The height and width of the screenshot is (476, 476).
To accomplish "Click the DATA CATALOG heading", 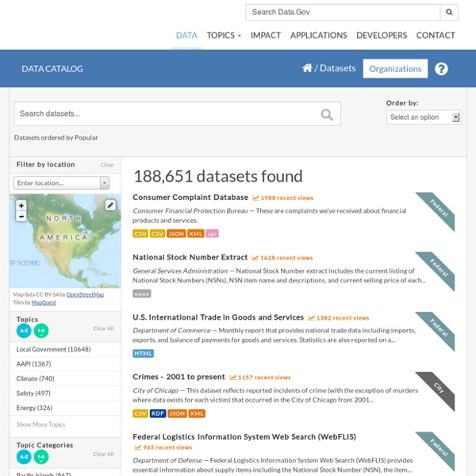I will point(52,69).
